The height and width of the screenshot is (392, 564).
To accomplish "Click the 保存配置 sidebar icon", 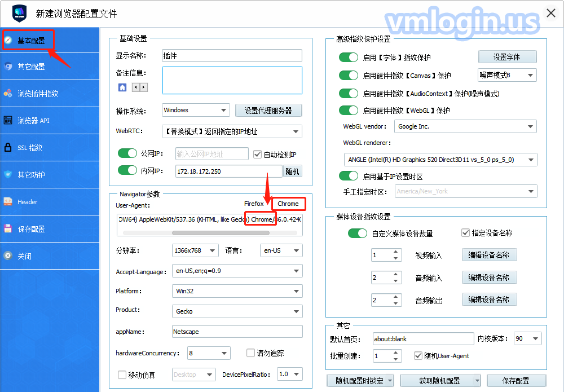I will pyautogui.click(x=8, y=229).
